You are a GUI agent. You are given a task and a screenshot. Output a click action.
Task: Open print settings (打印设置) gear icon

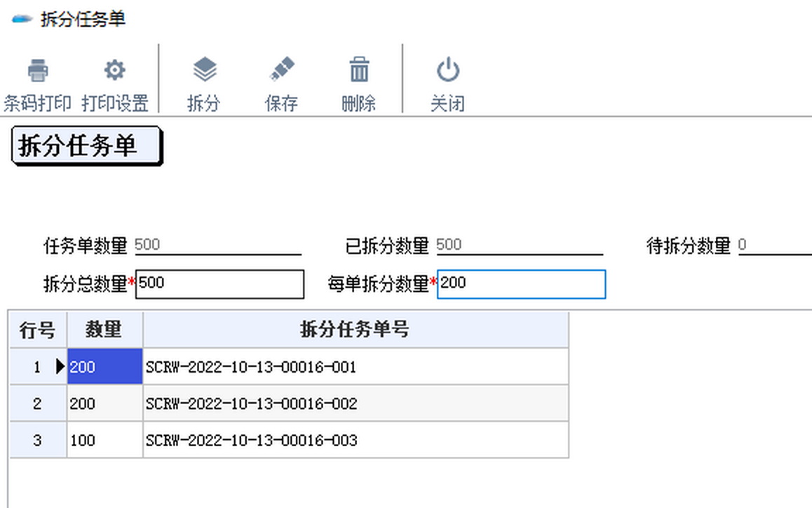click(114, 71)
